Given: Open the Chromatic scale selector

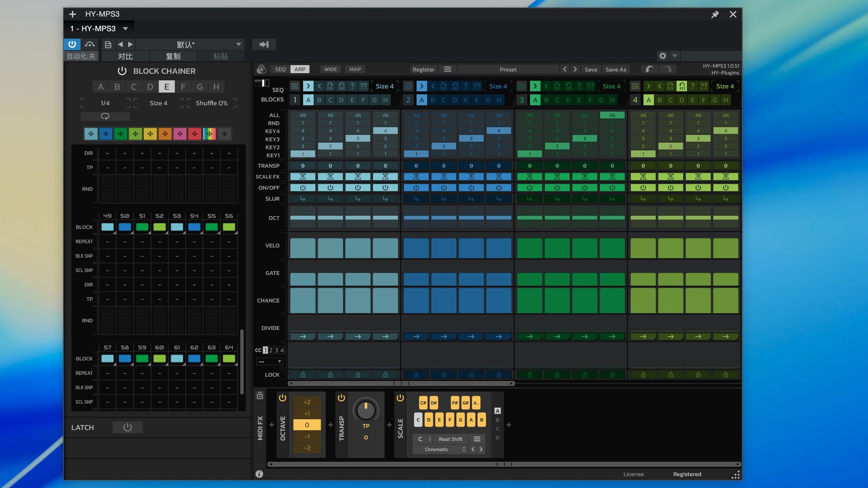Looking at the screenshot, I should pyautogui.click(x=439, y=450).
